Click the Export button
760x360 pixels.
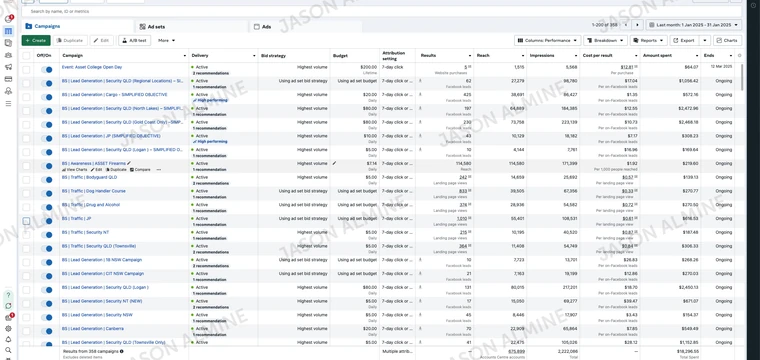tap(684, 41)
